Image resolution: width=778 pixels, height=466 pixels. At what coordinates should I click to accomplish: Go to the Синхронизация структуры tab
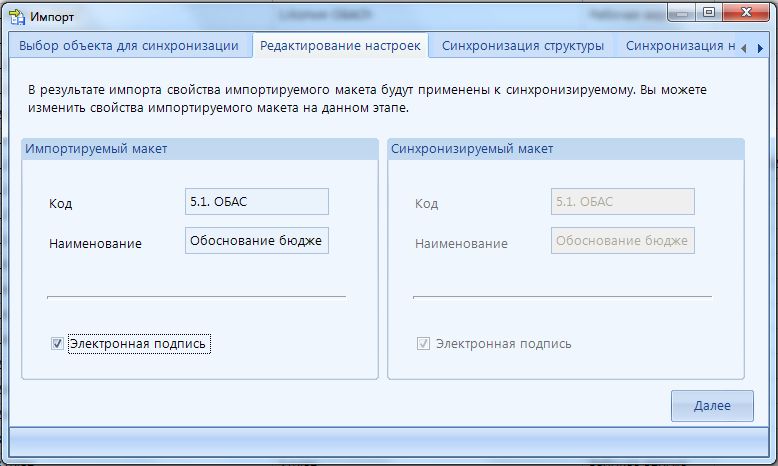tap(522, 46)
